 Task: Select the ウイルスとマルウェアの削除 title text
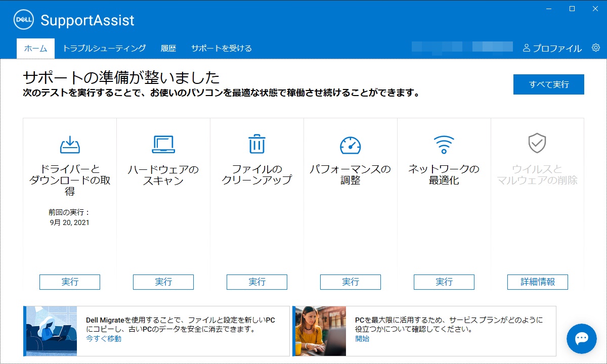537,175
